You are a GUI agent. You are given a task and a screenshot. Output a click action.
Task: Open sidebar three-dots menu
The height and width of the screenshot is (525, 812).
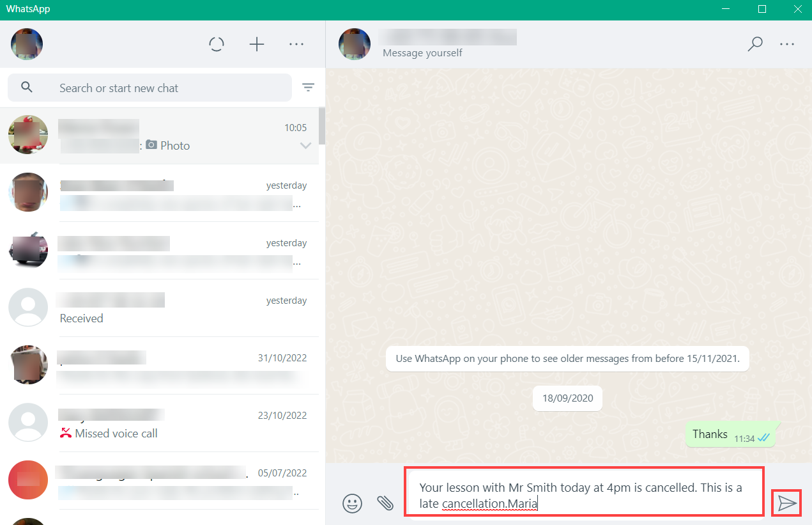(296, 44)
